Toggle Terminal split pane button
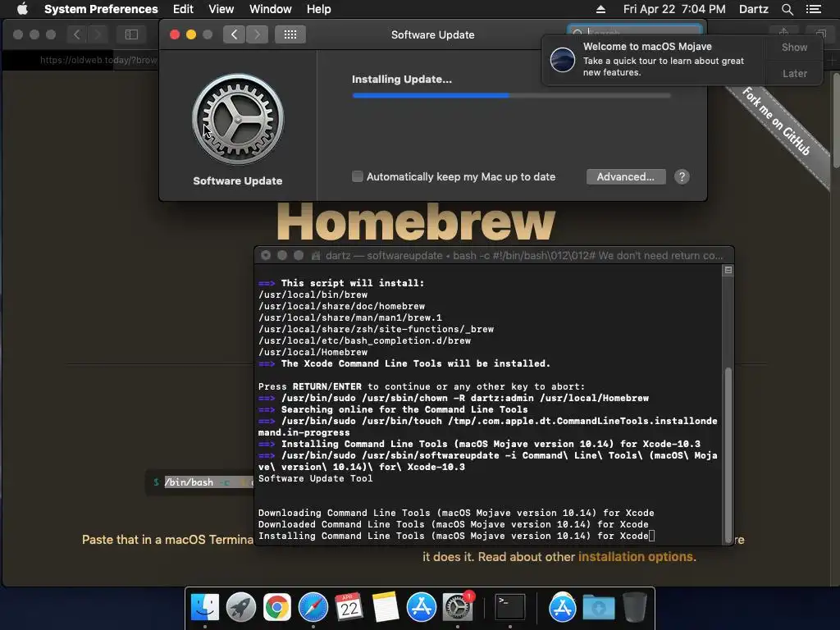840x630 pixels. click(x=728, y=270)
